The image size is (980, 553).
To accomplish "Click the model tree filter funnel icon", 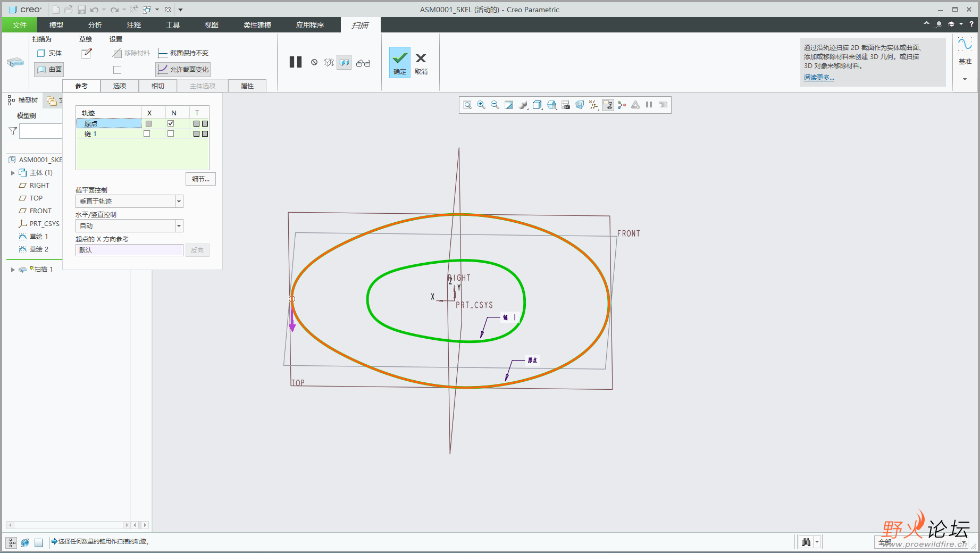I will [x=13, y=131].
